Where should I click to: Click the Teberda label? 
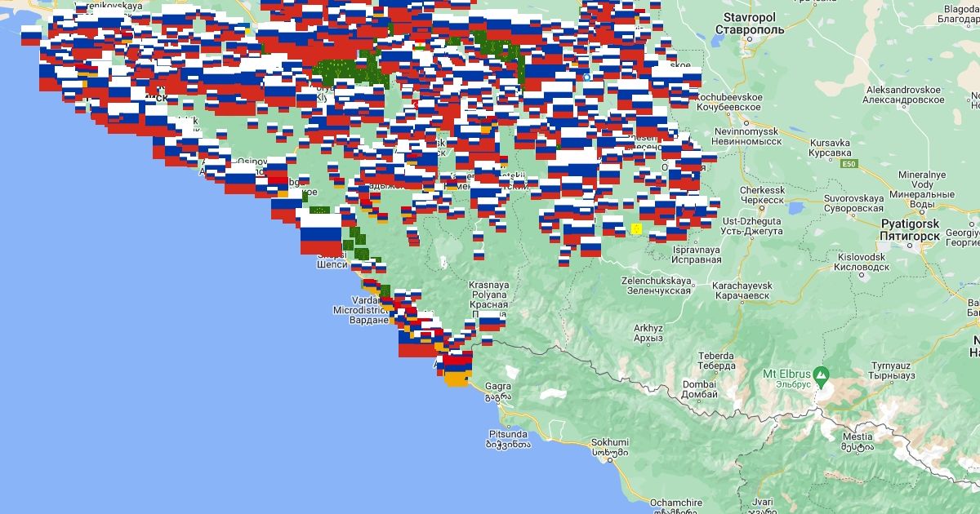(717, 361)
